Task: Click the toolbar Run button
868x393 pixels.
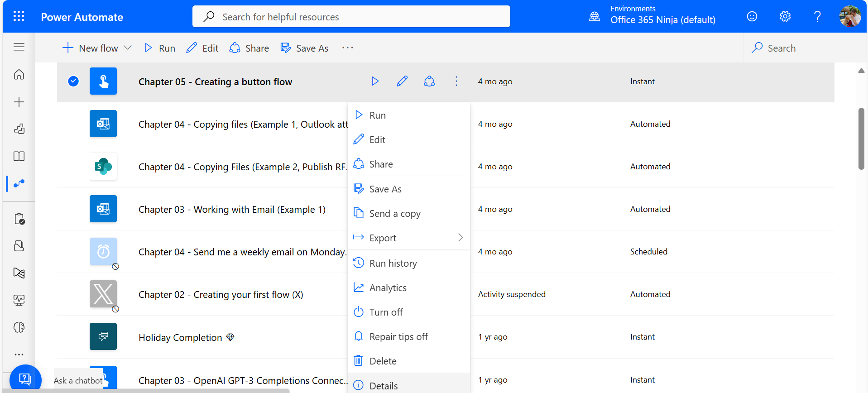Action: pyautogui.click(x=159, y=48)
